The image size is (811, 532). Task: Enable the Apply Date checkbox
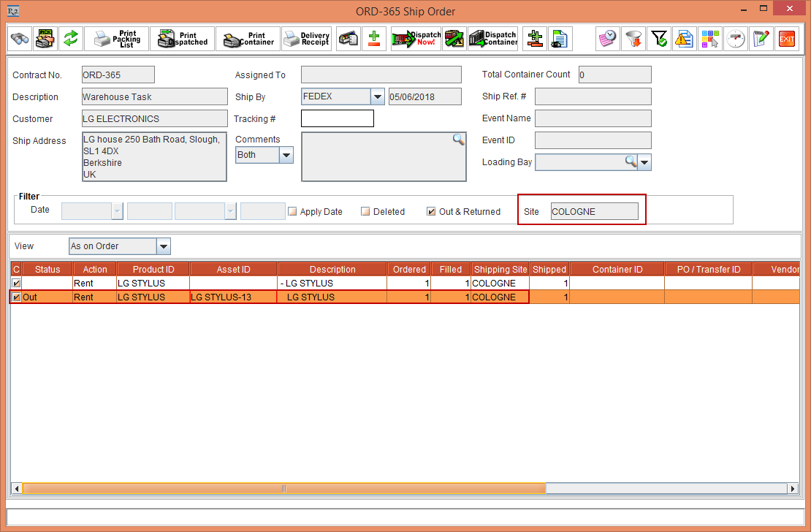292,212
